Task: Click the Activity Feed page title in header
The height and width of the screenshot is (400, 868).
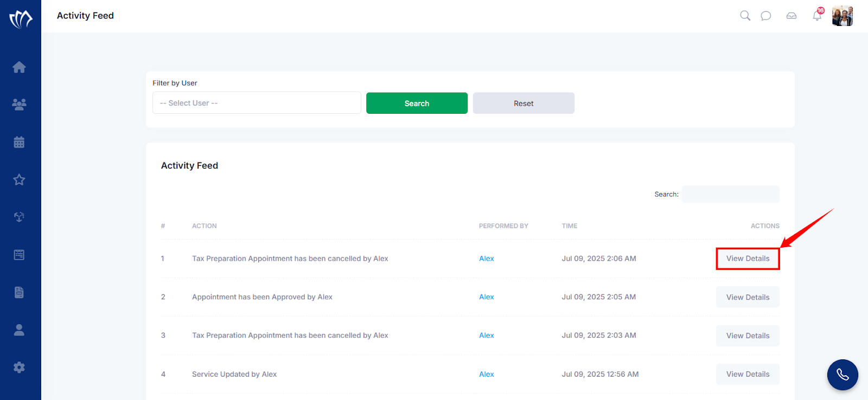Action: [85, 16]
